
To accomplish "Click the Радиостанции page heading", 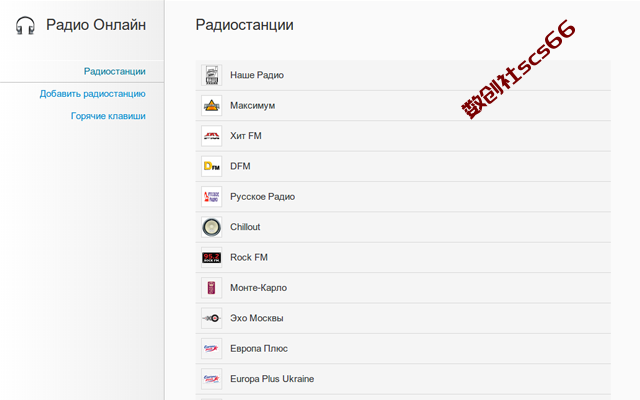I will [244, 25].
